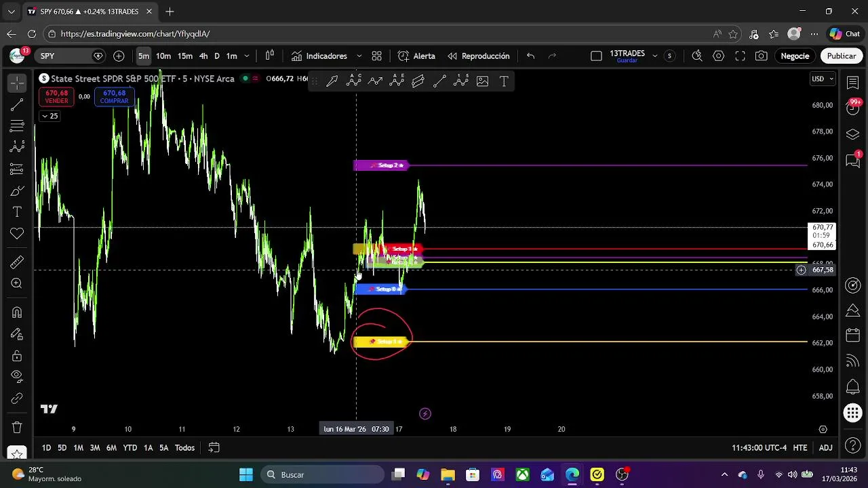Click the COMPRAR 670,68 button
The image size is (868, 488).
[x=114, y=97]
